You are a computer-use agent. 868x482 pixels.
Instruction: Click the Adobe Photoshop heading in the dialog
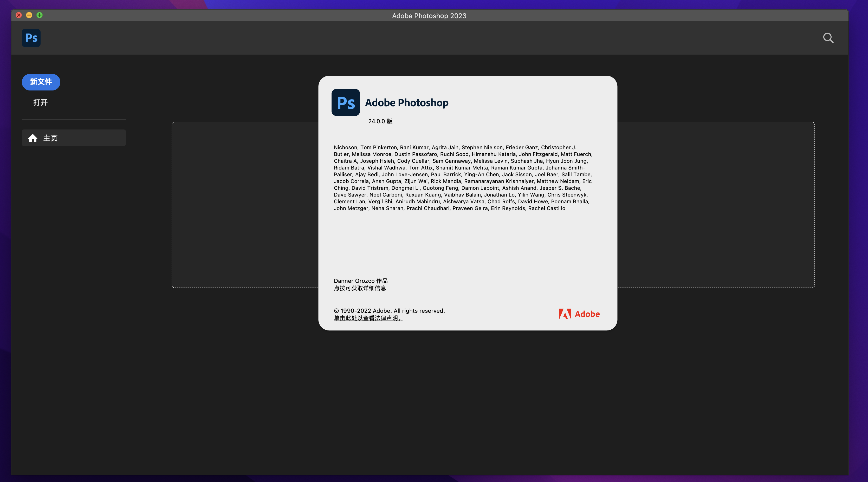pos(406,103)
